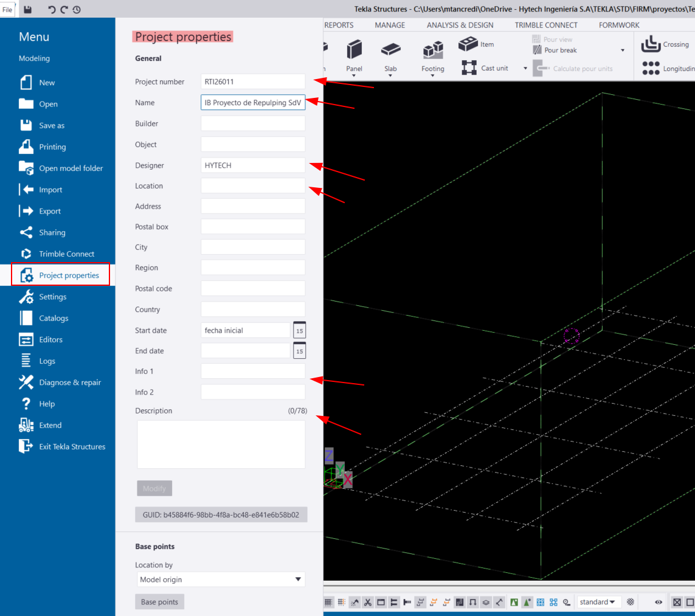Expand the Location by Model origin dropdown

tap(221, 580)
